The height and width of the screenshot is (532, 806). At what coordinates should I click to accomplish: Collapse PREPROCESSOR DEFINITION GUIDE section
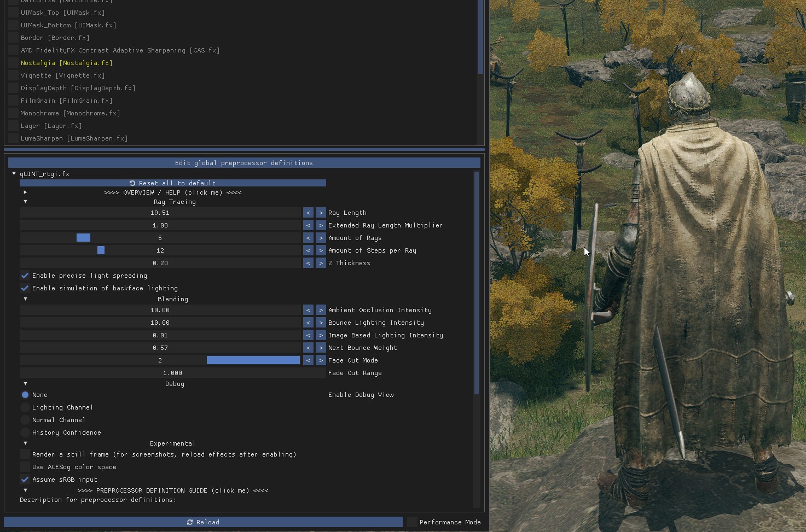[x=25, y=490]
